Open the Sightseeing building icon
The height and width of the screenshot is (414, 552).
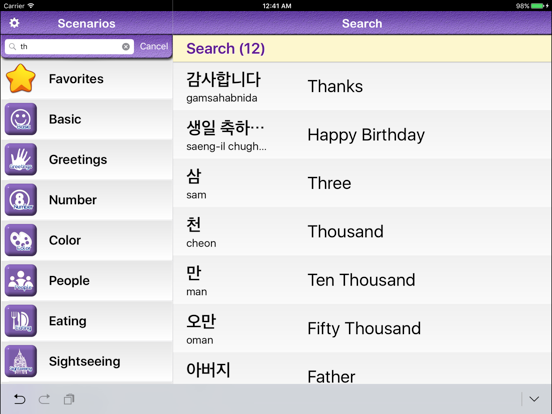pyautogui.click(x=21, y=361)
